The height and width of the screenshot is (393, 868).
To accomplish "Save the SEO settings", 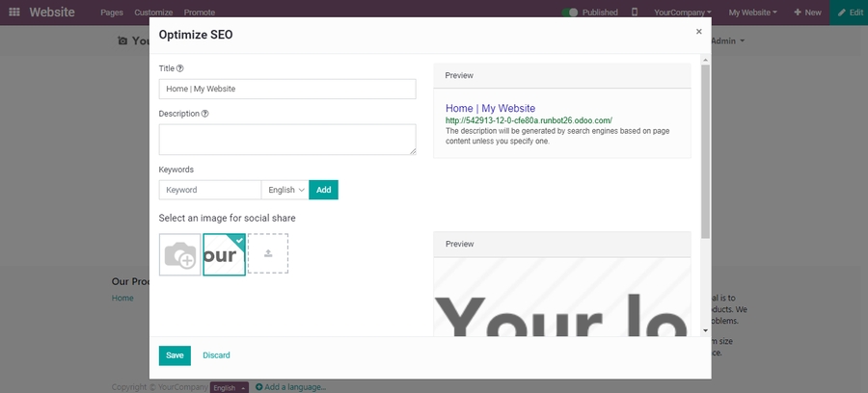I will click(175, 355).
